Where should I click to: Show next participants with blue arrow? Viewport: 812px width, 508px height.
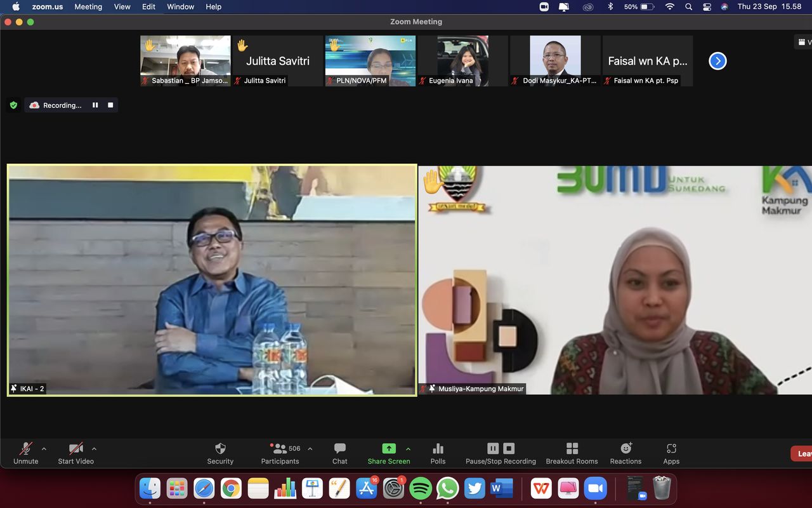coord(717,61)
